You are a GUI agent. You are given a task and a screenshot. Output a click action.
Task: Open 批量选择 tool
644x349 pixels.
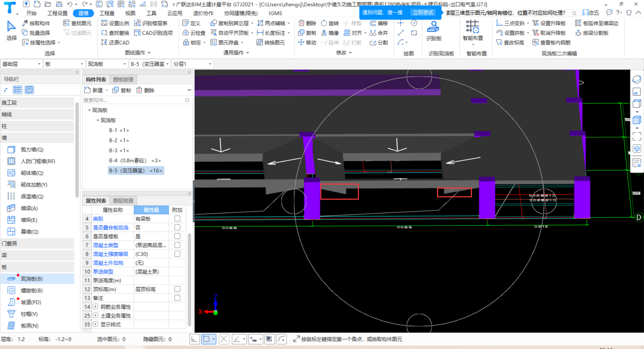pos(36,33)
